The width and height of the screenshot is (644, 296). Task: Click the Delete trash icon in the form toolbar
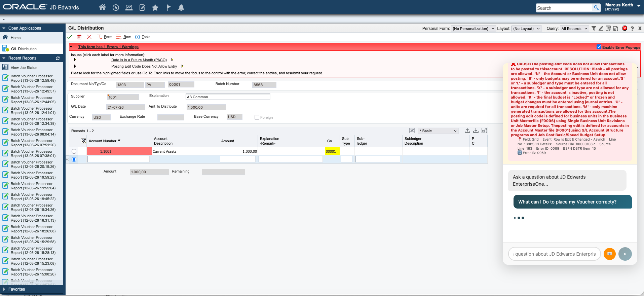79,37
